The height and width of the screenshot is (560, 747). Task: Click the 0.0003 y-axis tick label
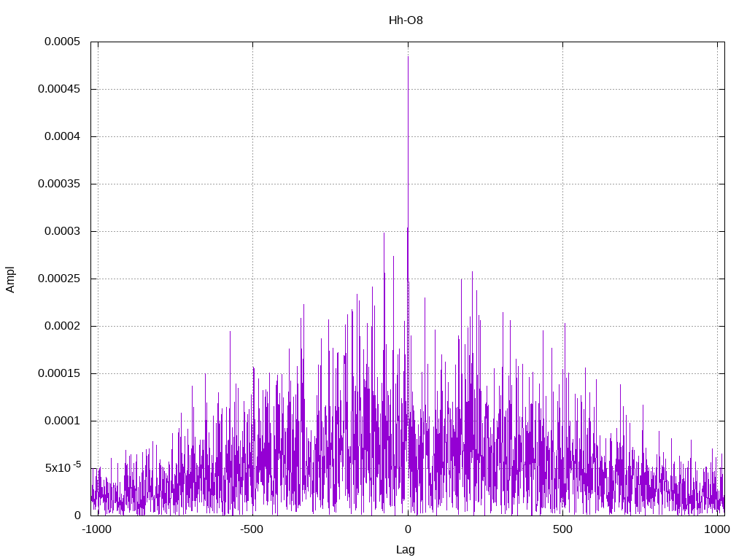click(63, 231)
